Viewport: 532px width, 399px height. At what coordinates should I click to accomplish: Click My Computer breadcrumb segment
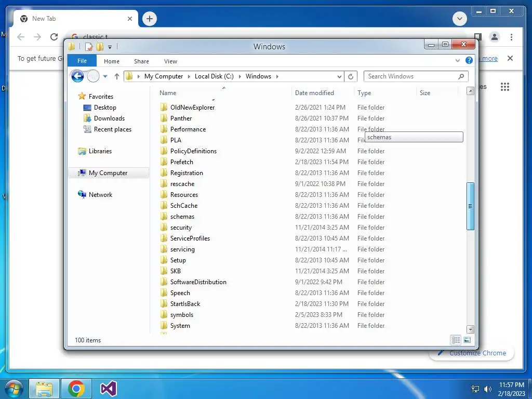(164, 76)
